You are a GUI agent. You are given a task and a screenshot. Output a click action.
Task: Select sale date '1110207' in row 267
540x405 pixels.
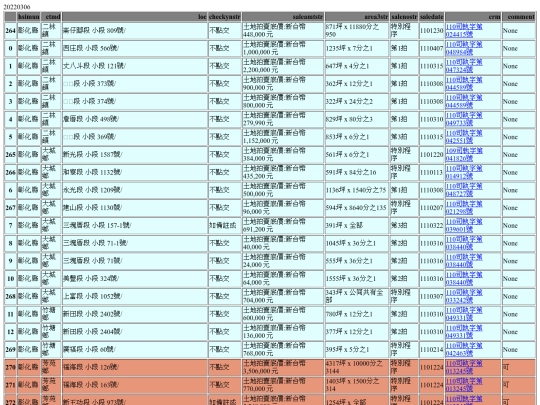tap(432, 208)
